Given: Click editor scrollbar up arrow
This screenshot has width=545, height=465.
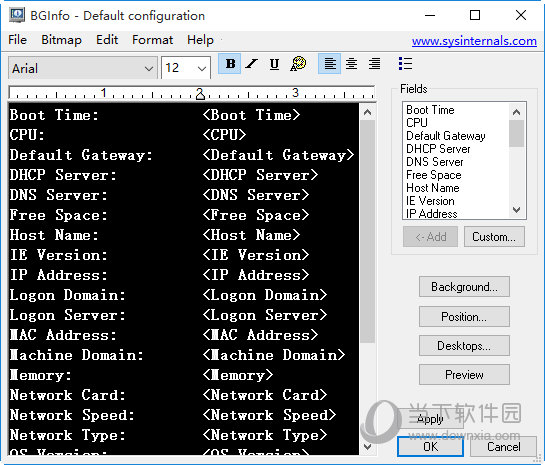Looking at the screenshot, I should tap(367, 112).
